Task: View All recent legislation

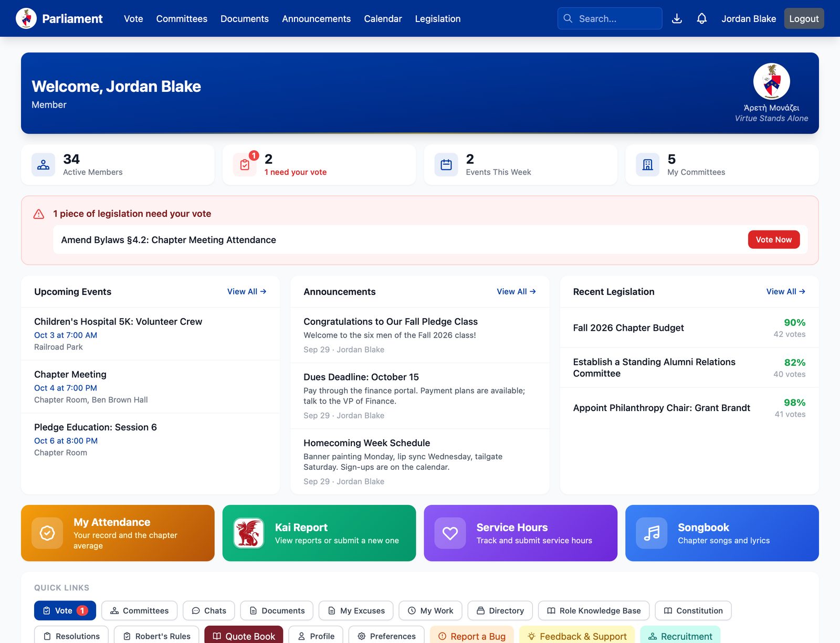Action: click(786, 291)
